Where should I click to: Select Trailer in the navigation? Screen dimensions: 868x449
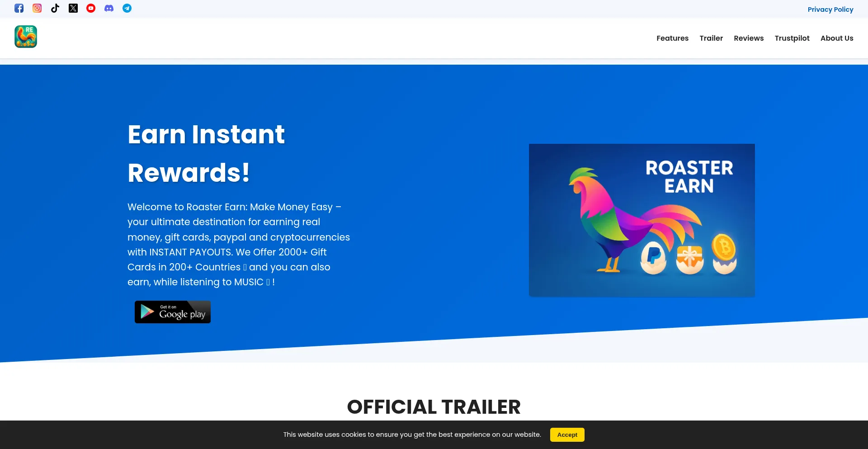pyautogui.click(x=711, y=38)
